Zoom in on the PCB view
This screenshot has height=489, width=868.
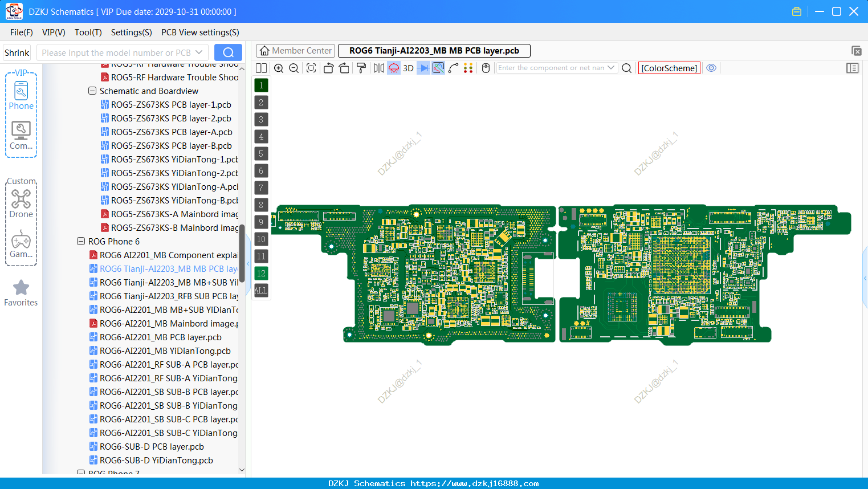click(279, 68)
